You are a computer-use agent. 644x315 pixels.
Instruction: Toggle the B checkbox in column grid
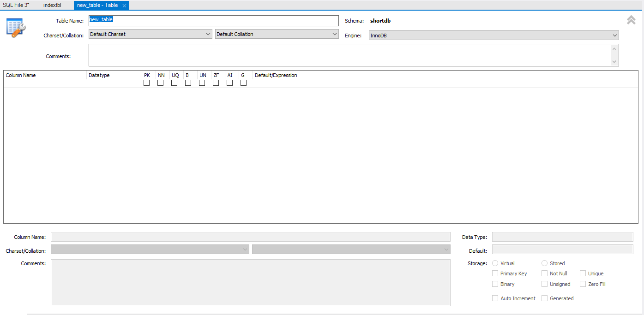[188, 83]
